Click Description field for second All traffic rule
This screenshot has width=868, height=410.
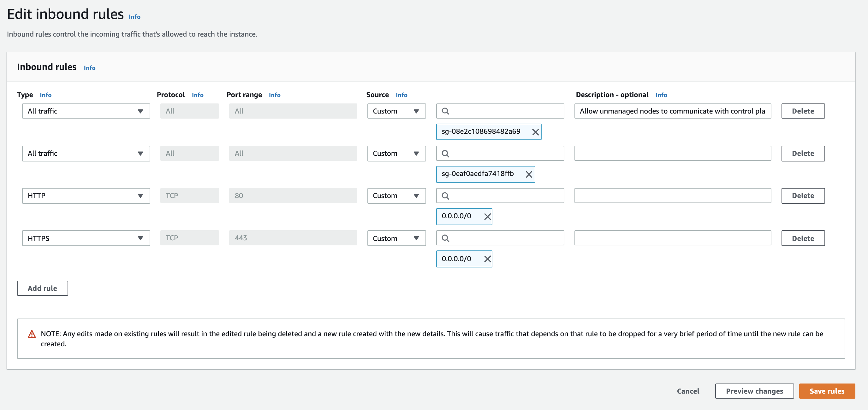click(673, 153)
